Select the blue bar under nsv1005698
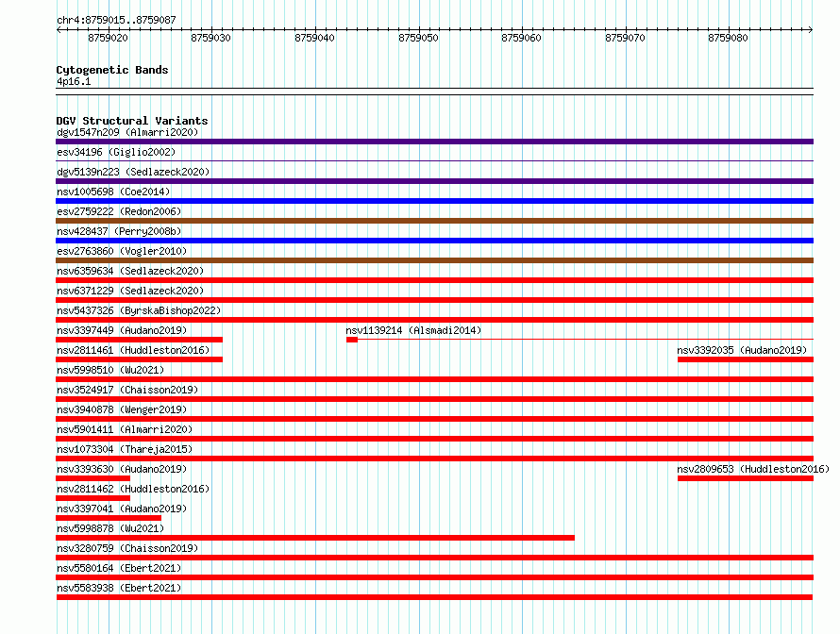 click(434, 201)
